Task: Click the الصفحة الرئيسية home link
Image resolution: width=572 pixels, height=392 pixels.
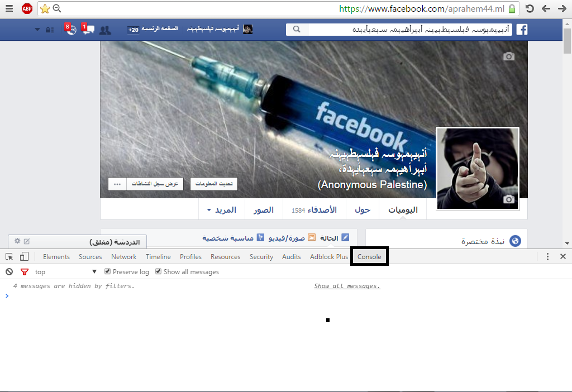Action: tap(160, 28)
